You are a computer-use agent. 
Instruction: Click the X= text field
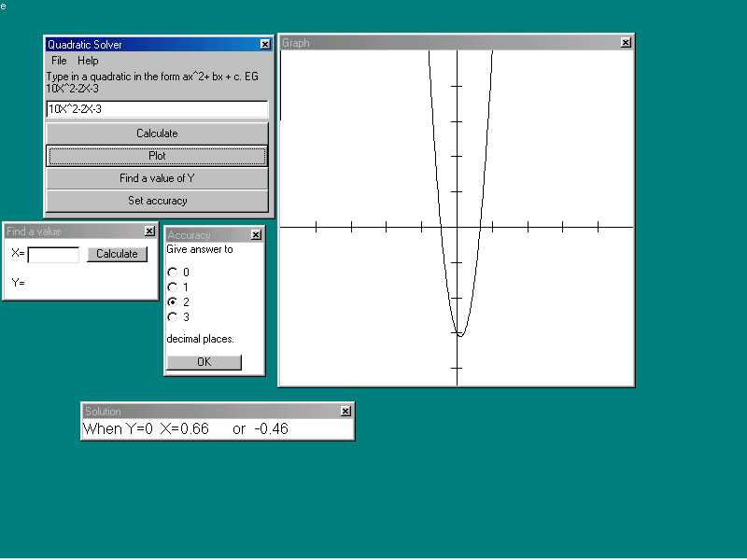coord(53,255)
